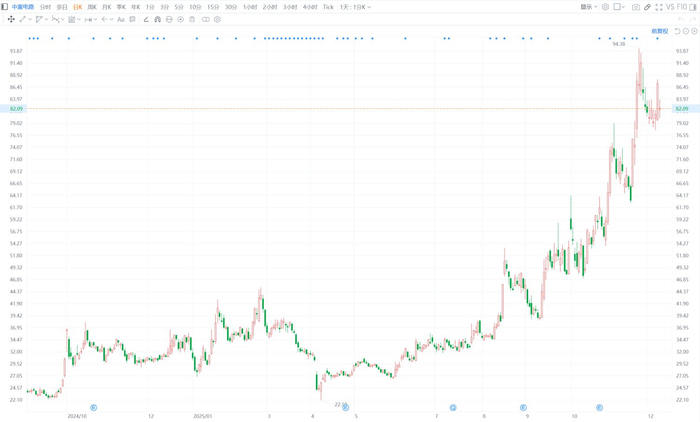Click the event marker near October 2024
This screenshot has width=700, height=422.
(93, 407)
